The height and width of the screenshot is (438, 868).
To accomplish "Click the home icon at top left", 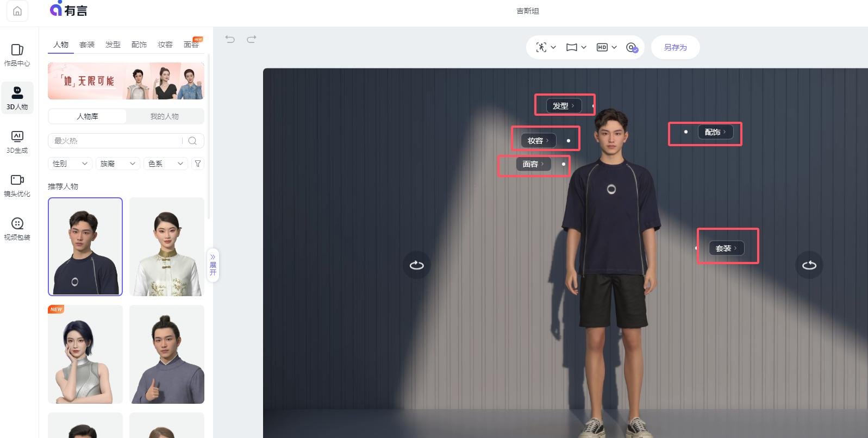I will pyautogui.click(x=17, y=11).
